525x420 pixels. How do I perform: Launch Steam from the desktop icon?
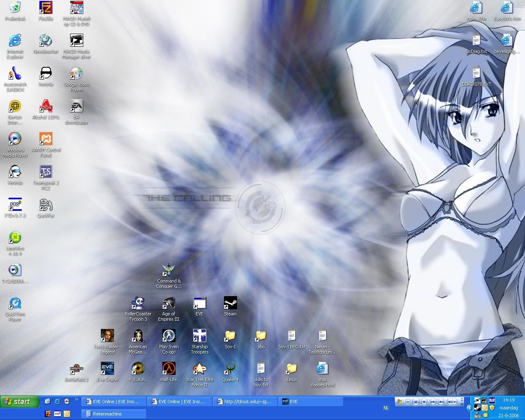click(230, 304)
